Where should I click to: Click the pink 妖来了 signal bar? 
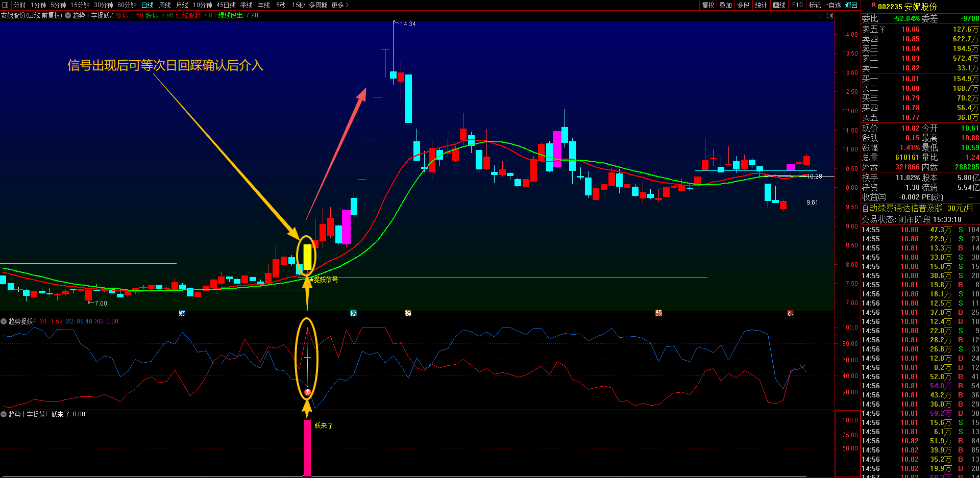click(x=307, y=448)
